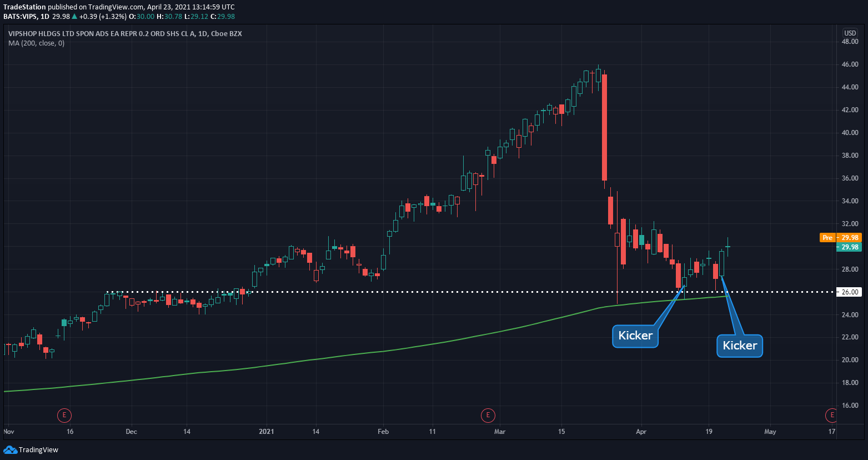Click the May date axis label
Image resolution: width=868 pixels, height=460 pixels.
coord(770,431)
